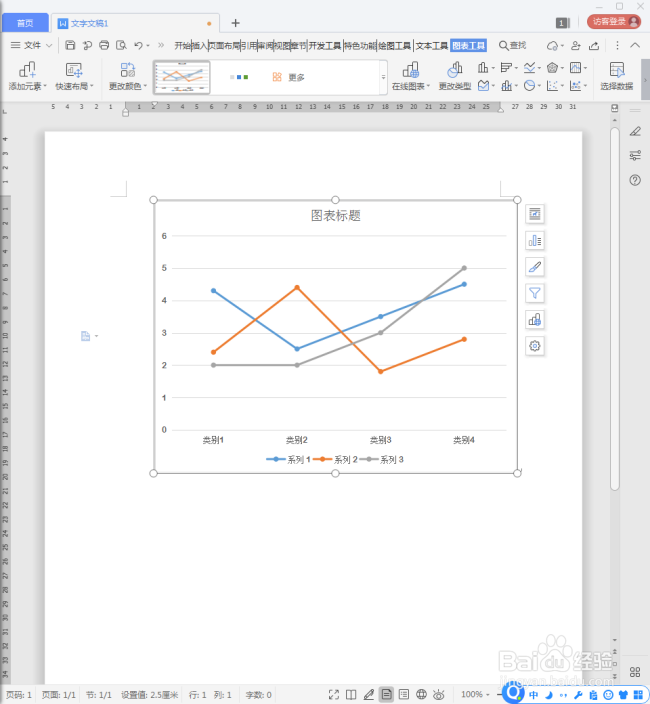This screenshot has height=704, width=650.
Task: Select the line chart style thumbnail
Action: 182,77
